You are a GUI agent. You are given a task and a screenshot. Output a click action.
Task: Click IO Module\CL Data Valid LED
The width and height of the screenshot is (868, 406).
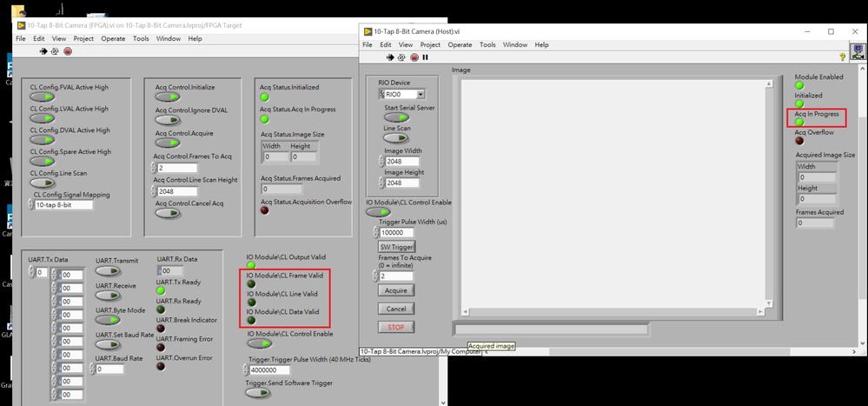point(251,321)
